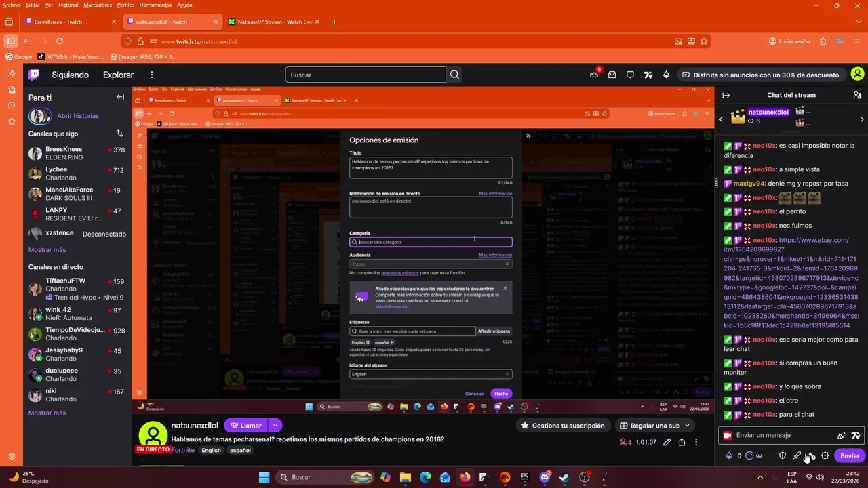
Task: Click the party popper icon in message box
Action: tap(842, 435)
